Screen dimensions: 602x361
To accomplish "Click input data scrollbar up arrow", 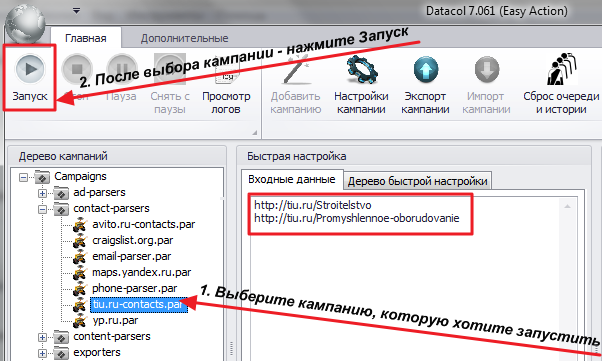I will pyautogui.click(x=567, y=206).
